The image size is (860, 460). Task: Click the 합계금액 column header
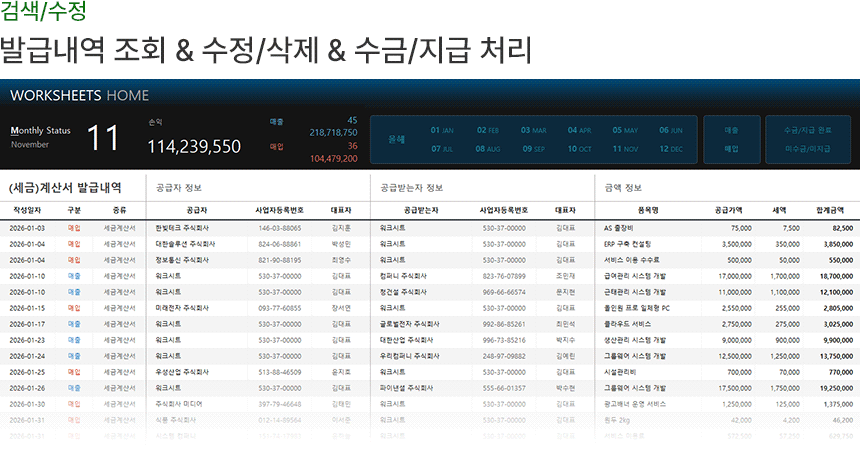click(829, 210)
